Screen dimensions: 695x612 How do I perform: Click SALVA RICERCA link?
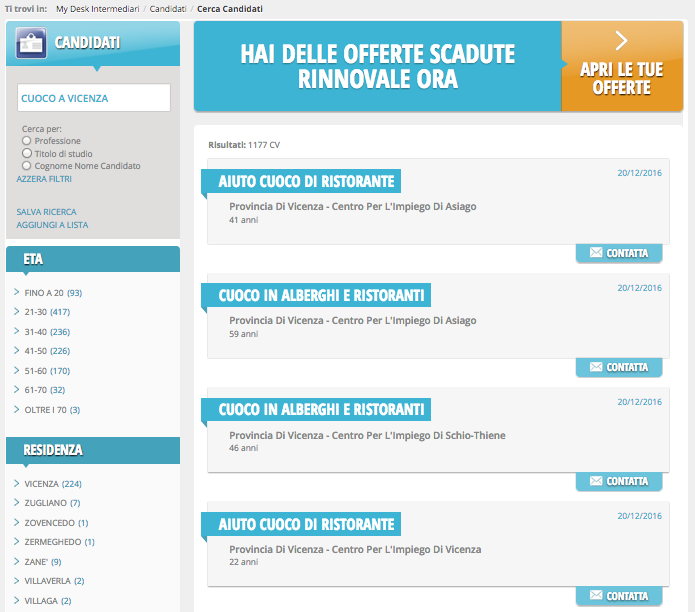point(46,212)
